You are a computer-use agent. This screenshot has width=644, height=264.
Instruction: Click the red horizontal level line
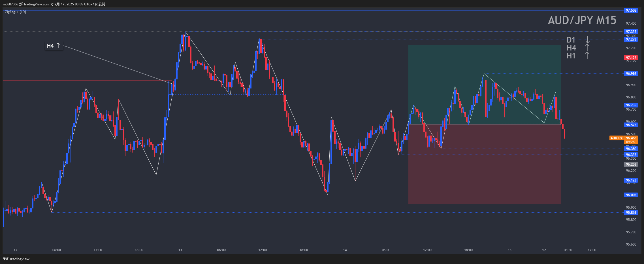point(85,81)
